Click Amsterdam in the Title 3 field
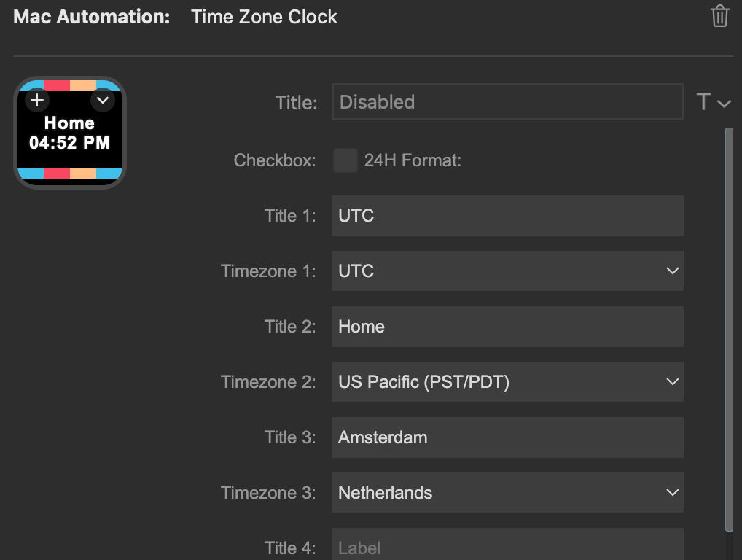Viewport: 742px width, 560px height. [507, 437]
